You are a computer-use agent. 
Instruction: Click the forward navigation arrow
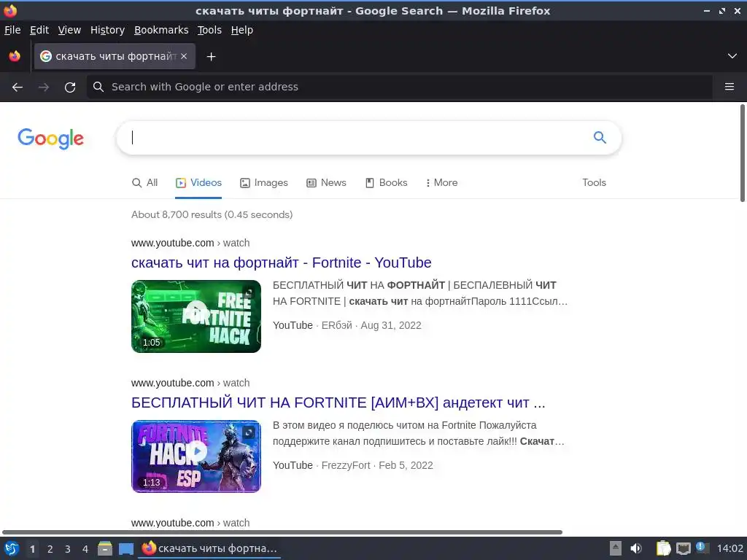click(43, 87)
